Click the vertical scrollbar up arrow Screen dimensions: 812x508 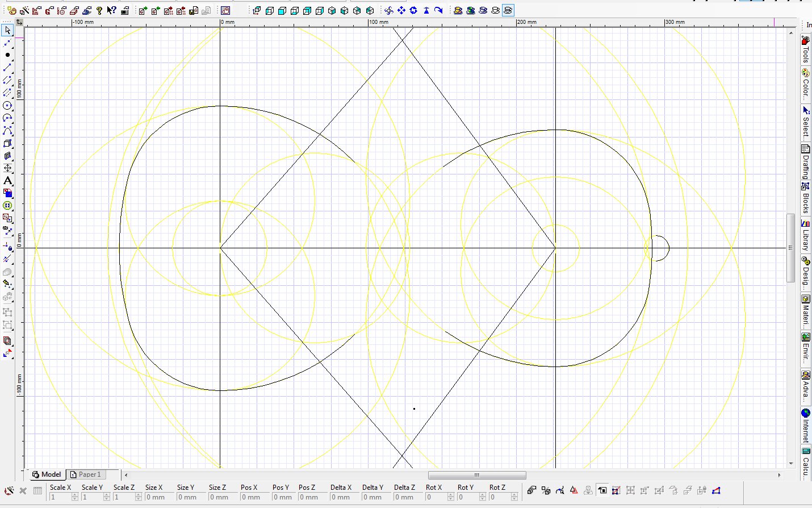[x=790, y=32]
